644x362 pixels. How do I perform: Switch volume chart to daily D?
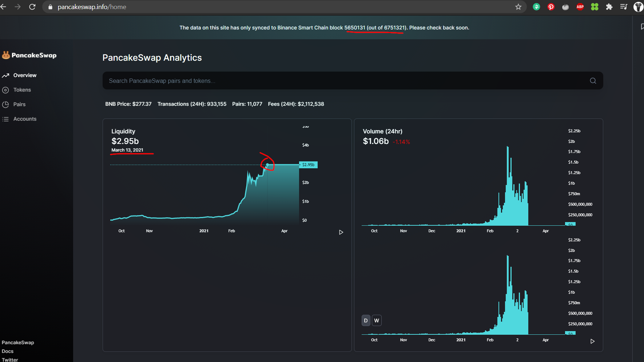366,321
